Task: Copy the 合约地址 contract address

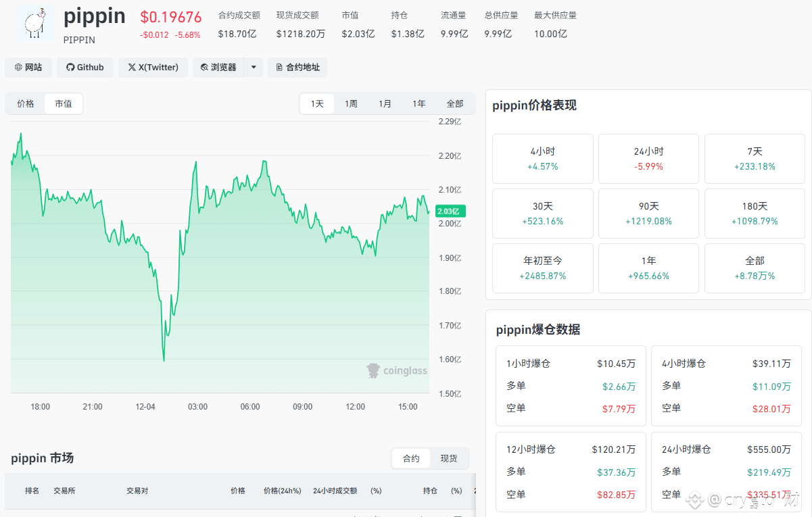Action: pos(297,68)
